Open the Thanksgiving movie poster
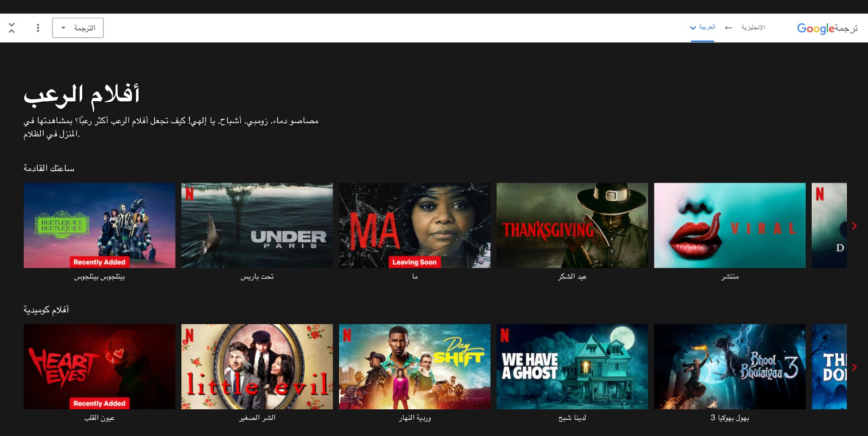The image size is (868, 436). point(572,225)
